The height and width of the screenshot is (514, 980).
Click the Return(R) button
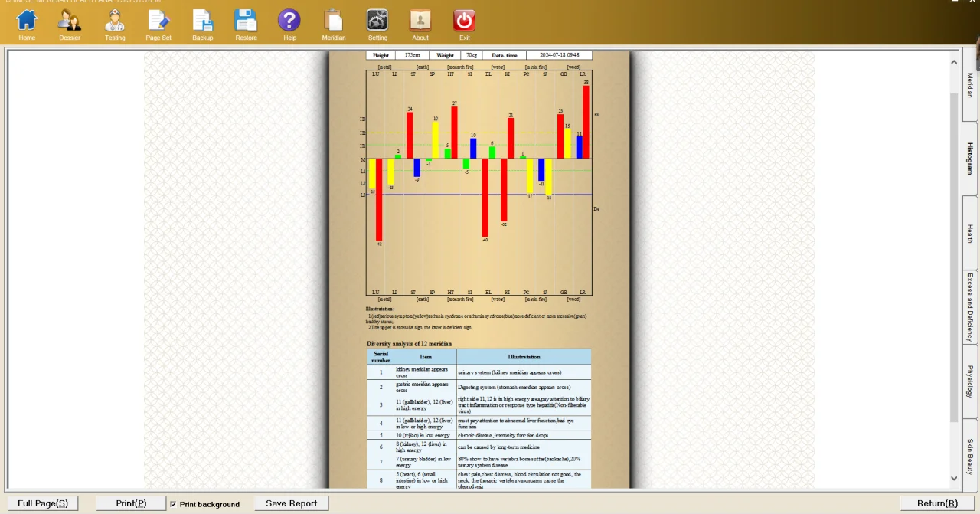tap(938, 503)
